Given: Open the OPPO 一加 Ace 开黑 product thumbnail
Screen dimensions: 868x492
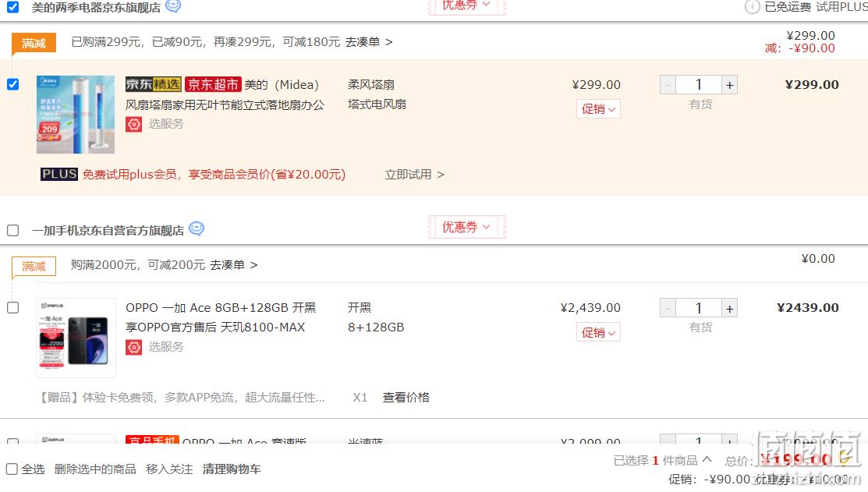Looking at the screenshot, I should tap(76, 338).
